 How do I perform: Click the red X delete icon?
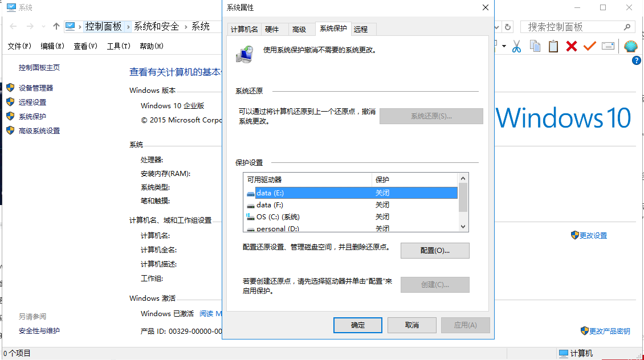pyautogui.click(x=571, y=46)
